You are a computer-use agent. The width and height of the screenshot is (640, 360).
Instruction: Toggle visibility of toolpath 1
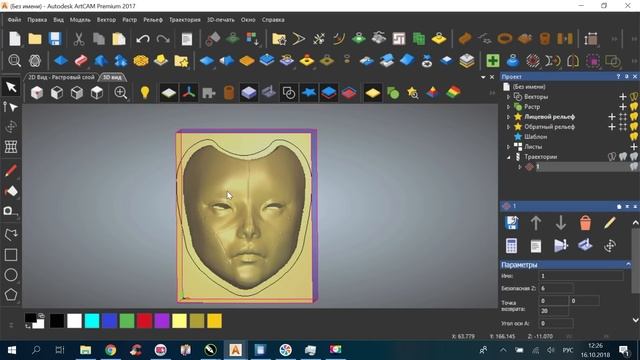pos(634,167)
